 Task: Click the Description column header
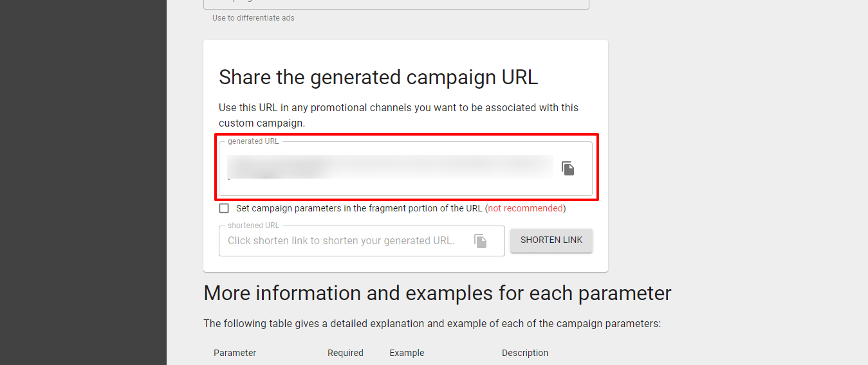click(525, 353)
